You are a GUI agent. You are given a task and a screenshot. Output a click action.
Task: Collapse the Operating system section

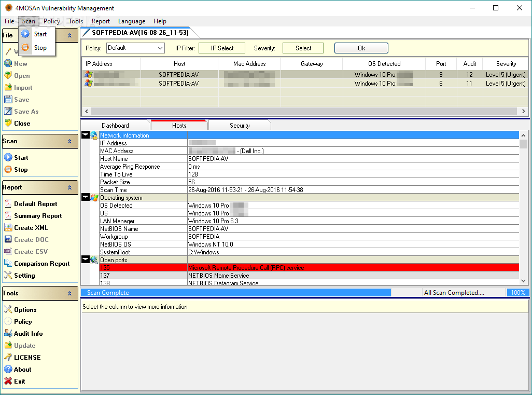(86, 197)
